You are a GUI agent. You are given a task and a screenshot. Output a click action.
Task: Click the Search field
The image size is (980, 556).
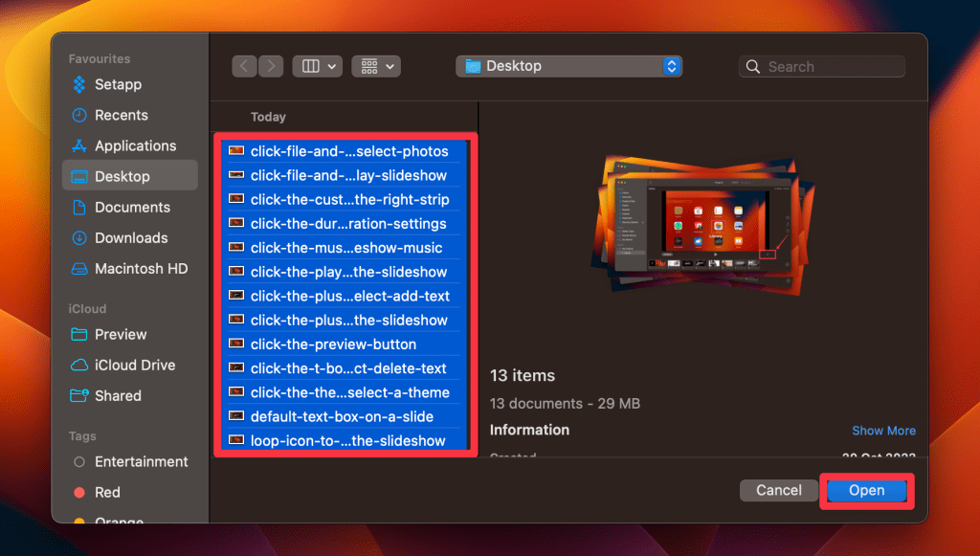[x=822, y=66]
